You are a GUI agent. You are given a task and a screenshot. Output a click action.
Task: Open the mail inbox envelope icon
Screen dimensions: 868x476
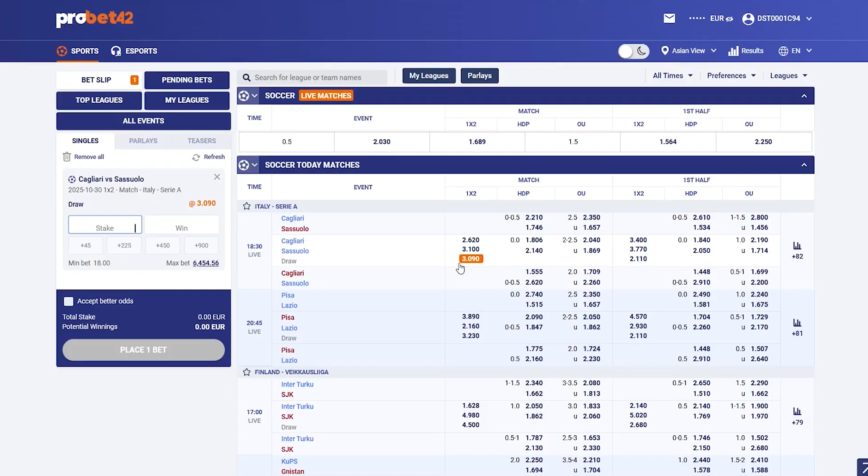[669, 18]
